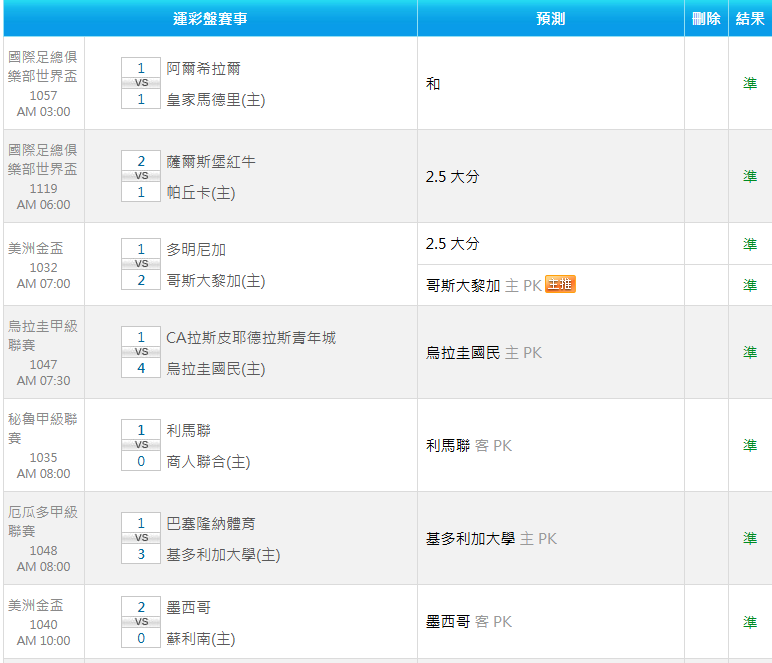
Task: Click score 2 for 哥斯大黎加
Action: pos(141,280)
